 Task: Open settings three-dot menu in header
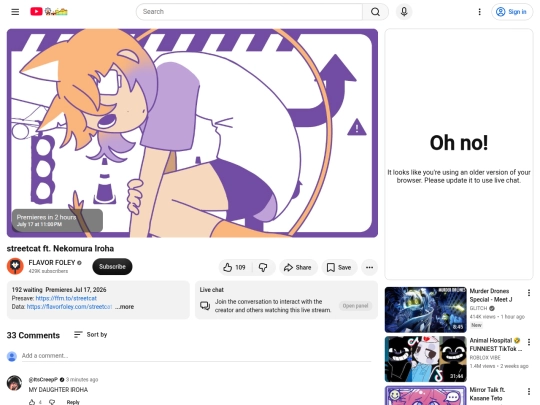coord(479,12)
